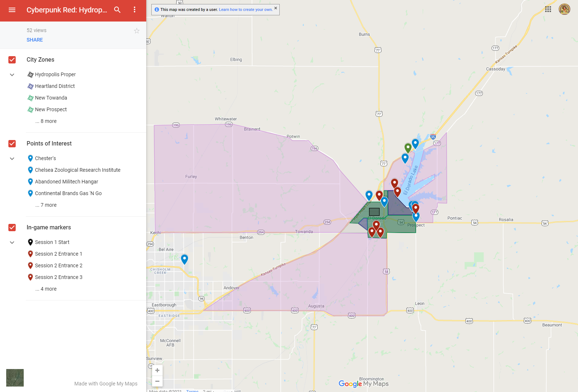The width and height of the screenshot is (578, 392).
Task: Click the green map pin marker
Action: (x=408, y=147)
